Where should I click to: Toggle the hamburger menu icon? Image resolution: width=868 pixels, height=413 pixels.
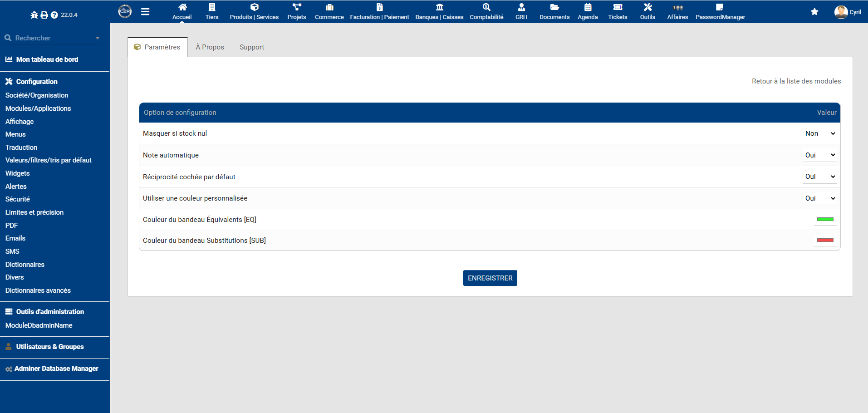145,12
